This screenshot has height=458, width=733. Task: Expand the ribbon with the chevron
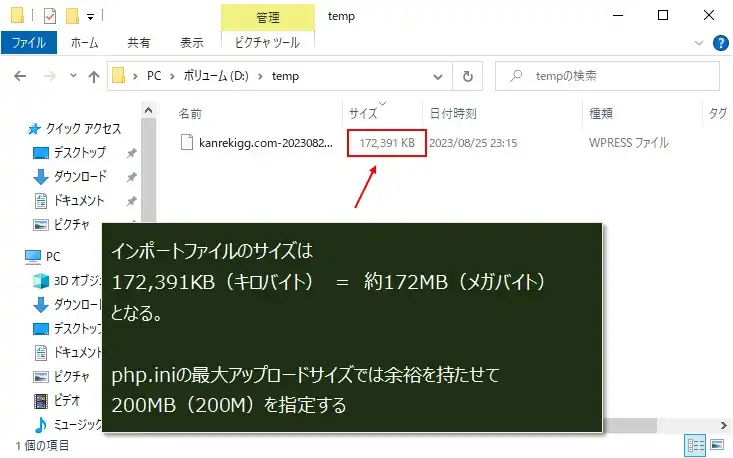(x=700, y=43)
